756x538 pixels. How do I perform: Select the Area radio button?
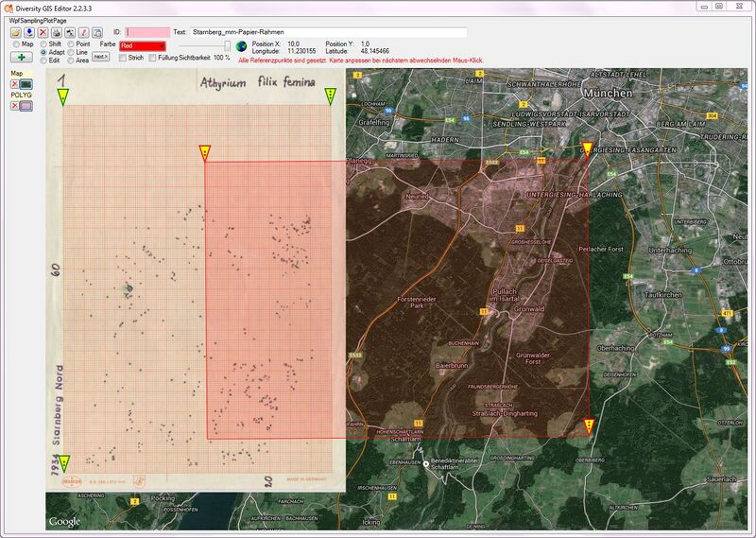(x=70, y=61)
